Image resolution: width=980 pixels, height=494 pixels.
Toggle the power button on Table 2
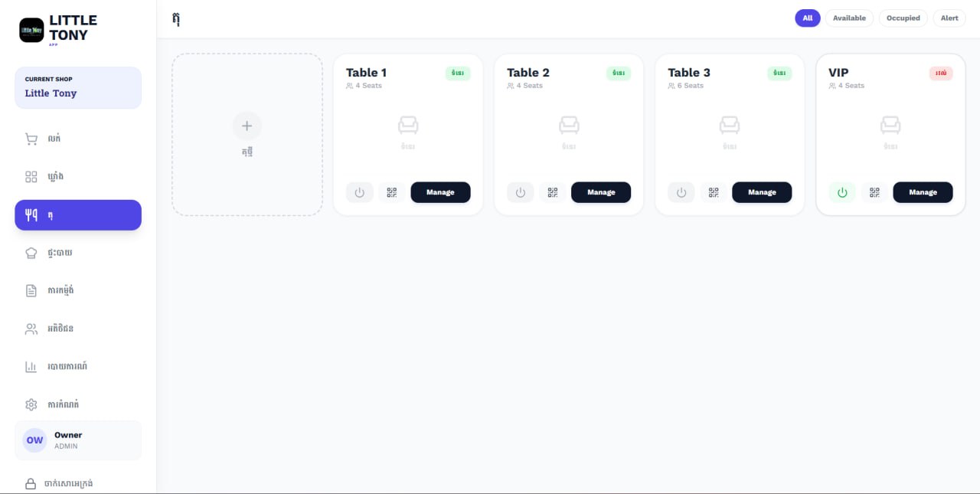[521, 192]
